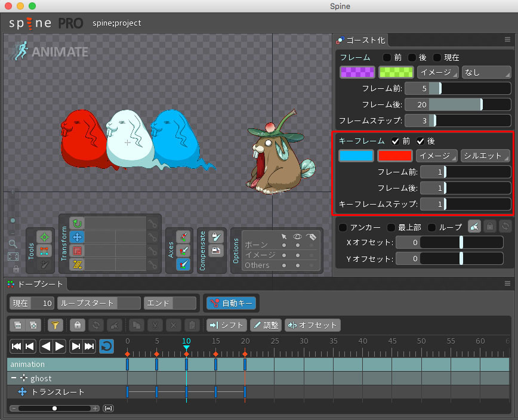518x420 pixels.
Task: Expand all dopesheet rows icon
Action: [x=33, y=325]
